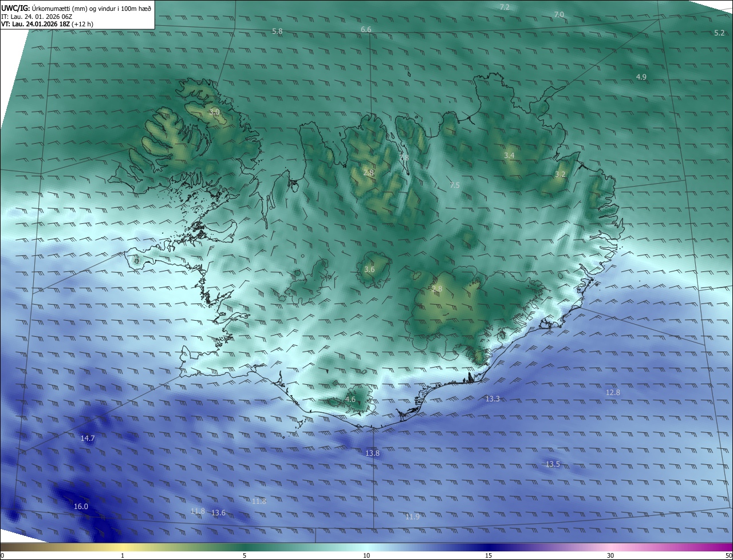
Task: Click the 5.8 value label on the map
Action: click(277, 31)
